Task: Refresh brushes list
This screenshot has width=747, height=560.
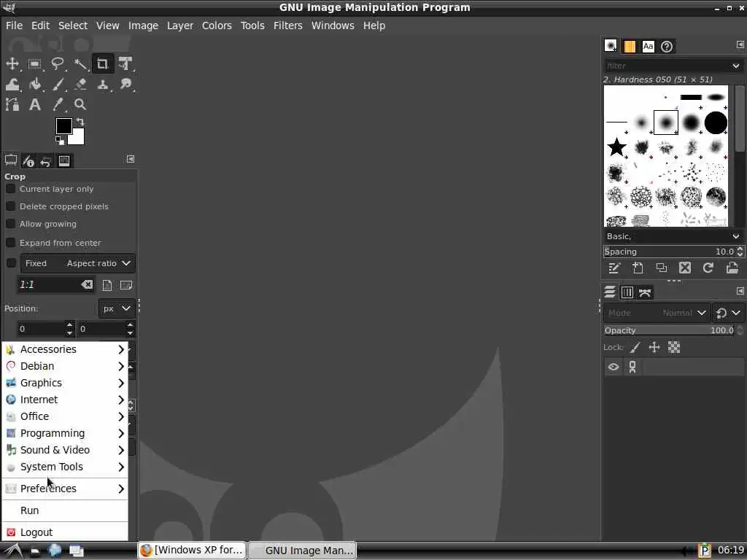Action: (708, 268)
